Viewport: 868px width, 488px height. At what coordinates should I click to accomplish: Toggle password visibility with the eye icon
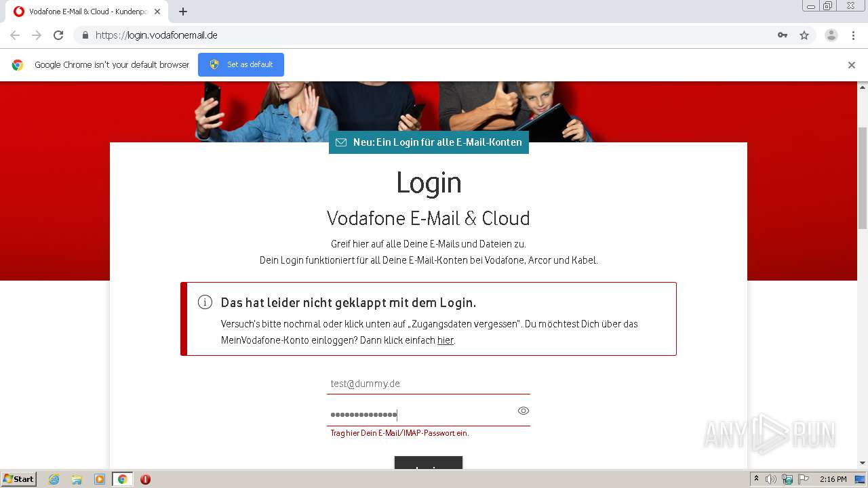click(x=523, y=411)
